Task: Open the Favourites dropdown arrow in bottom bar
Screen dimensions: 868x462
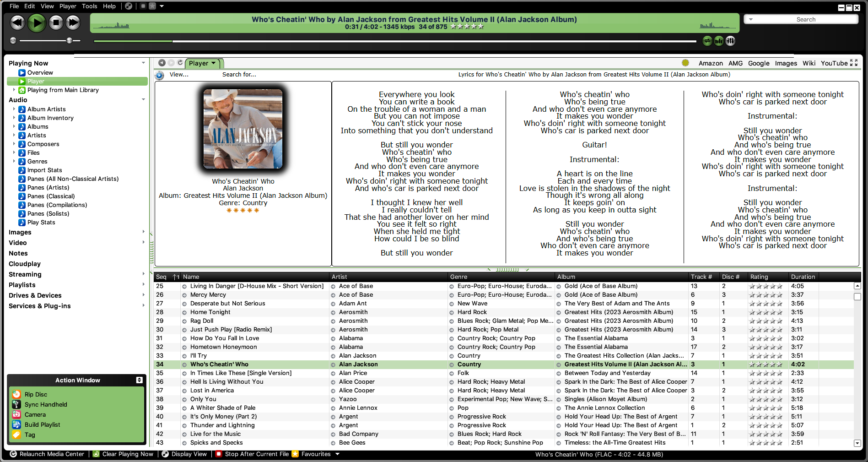Action: pyautogui.click(x=337, y=454)
